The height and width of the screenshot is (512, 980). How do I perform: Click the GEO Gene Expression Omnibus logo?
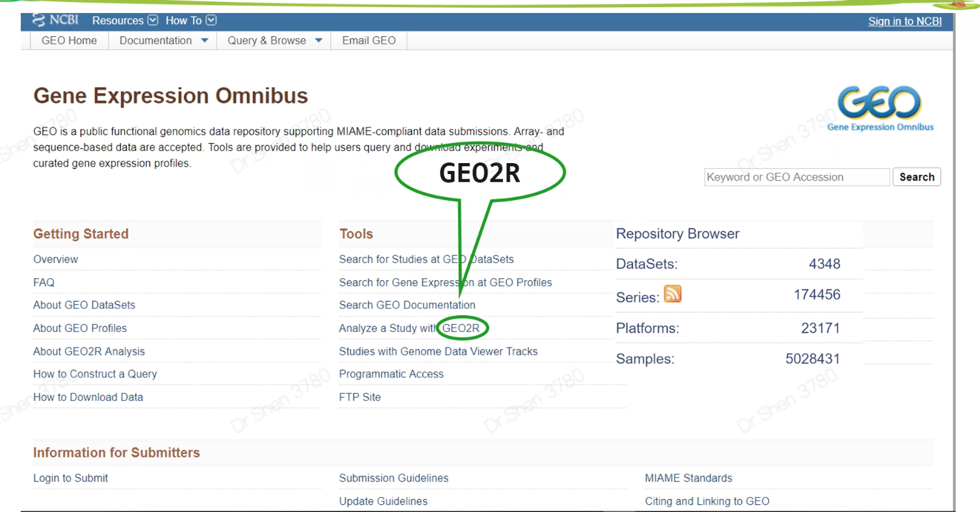881,109
